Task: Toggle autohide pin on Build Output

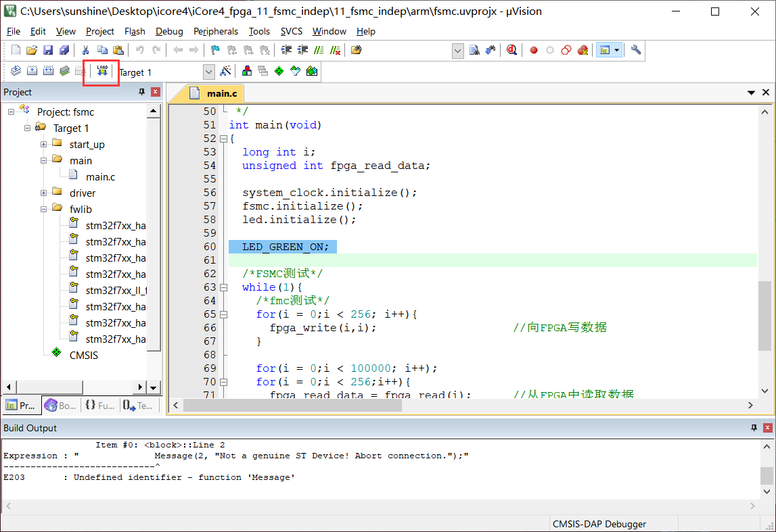Action: pos(754,428)
